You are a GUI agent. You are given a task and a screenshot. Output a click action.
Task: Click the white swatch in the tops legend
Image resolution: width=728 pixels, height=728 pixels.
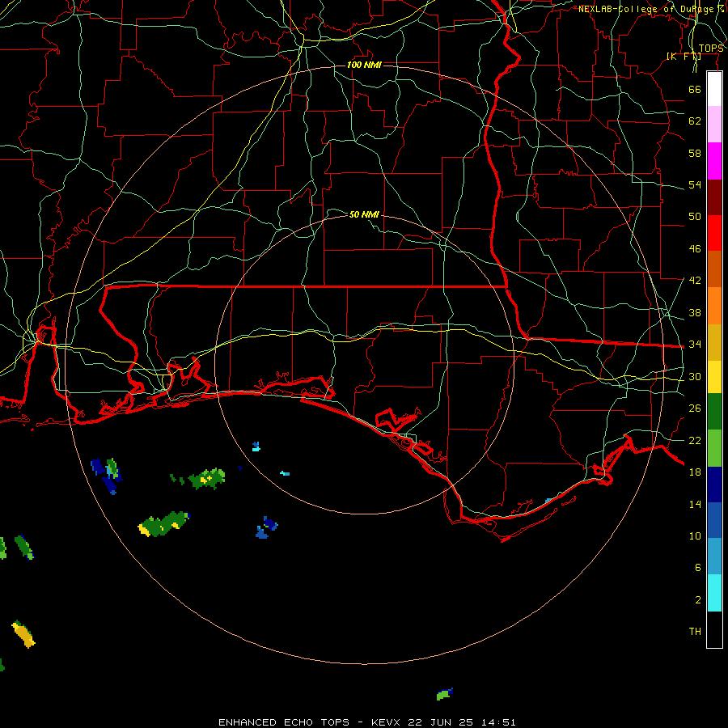(x=714, y=89)
